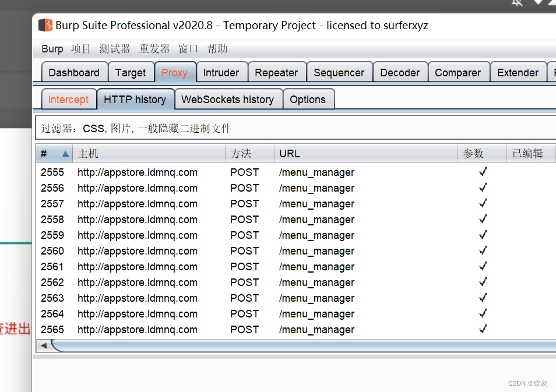
Task: Select request row 2559
Action: pyautogui.click(x=295, y=235)
